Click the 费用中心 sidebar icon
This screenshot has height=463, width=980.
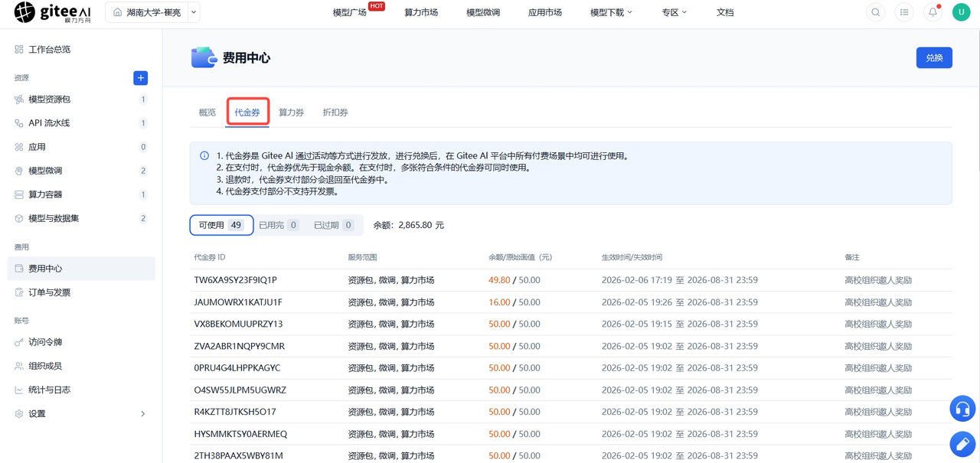coord(19,269)
